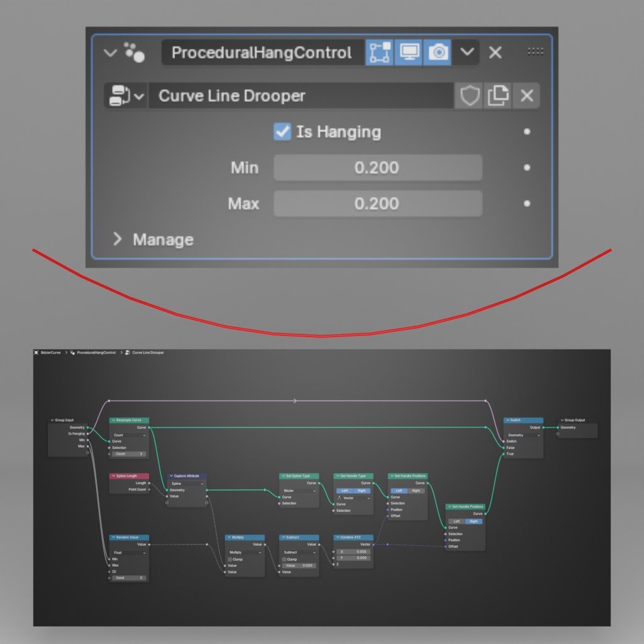The image size is (644, 644).
Task: Click the decorator dot next to Is Hanging
Action: click(526, 132)
